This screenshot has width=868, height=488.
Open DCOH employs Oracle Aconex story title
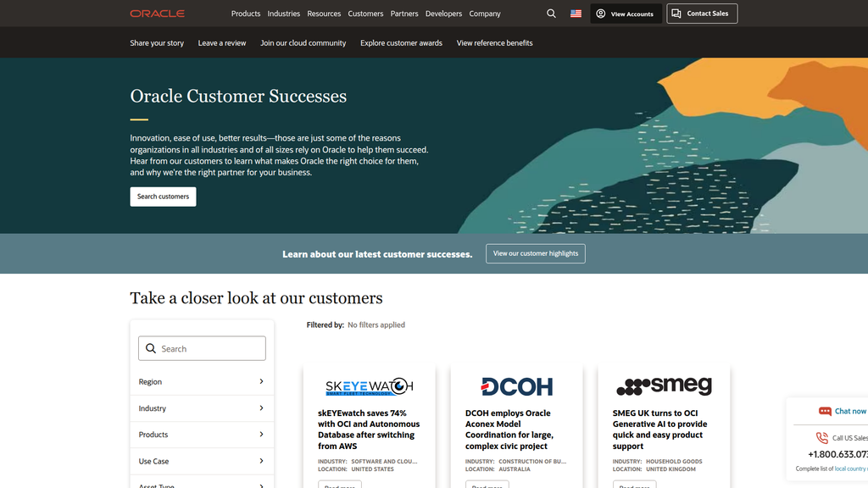click(509, 430)
